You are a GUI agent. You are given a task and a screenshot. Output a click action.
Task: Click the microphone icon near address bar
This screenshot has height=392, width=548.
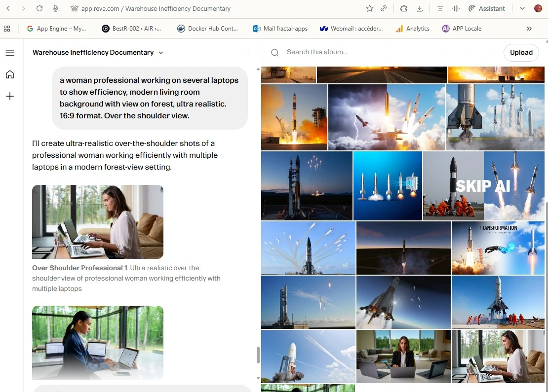(55, 8)
